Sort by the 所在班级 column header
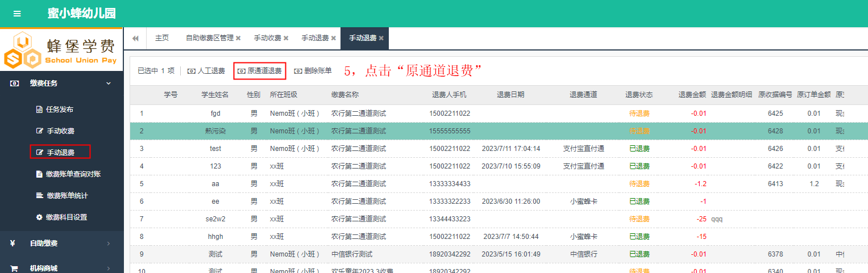The image size is (868, 273). click(284, 95)
